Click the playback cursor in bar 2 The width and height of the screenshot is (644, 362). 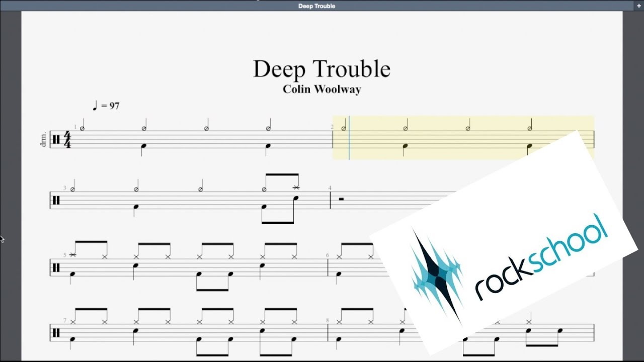(349, 138)
